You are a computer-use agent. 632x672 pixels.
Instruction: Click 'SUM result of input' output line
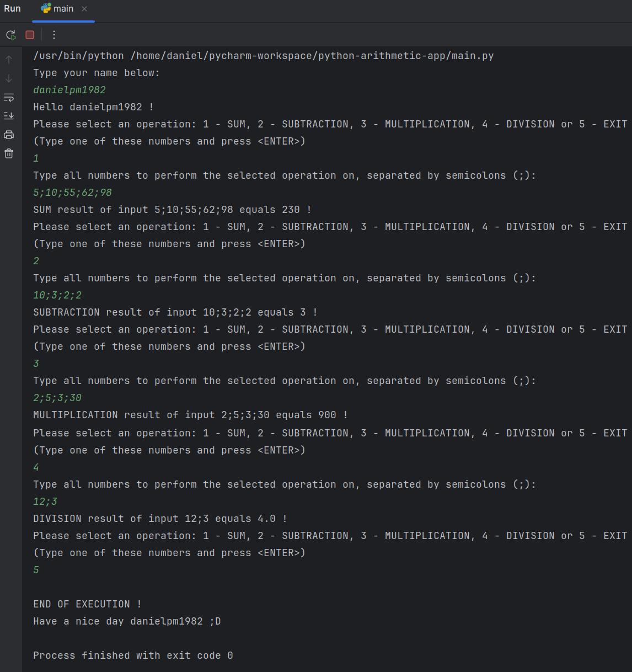coord(173,210)
